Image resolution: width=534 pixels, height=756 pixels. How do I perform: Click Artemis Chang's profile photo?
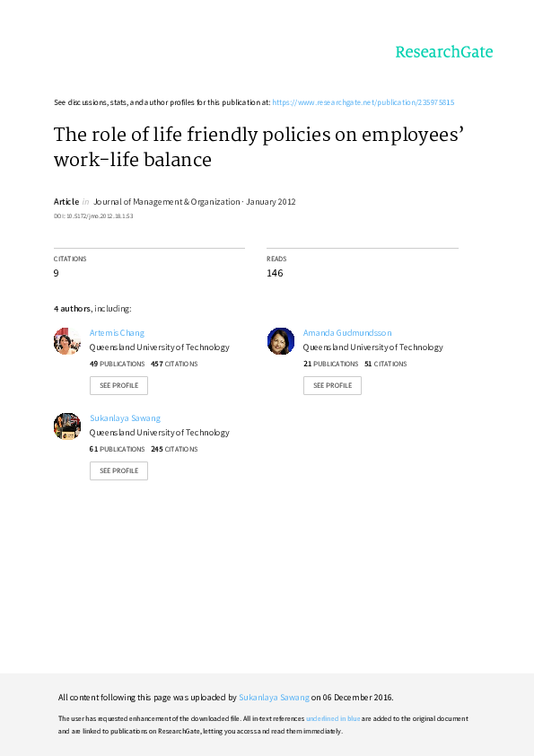pyautogui.click(x=67, y=341)
